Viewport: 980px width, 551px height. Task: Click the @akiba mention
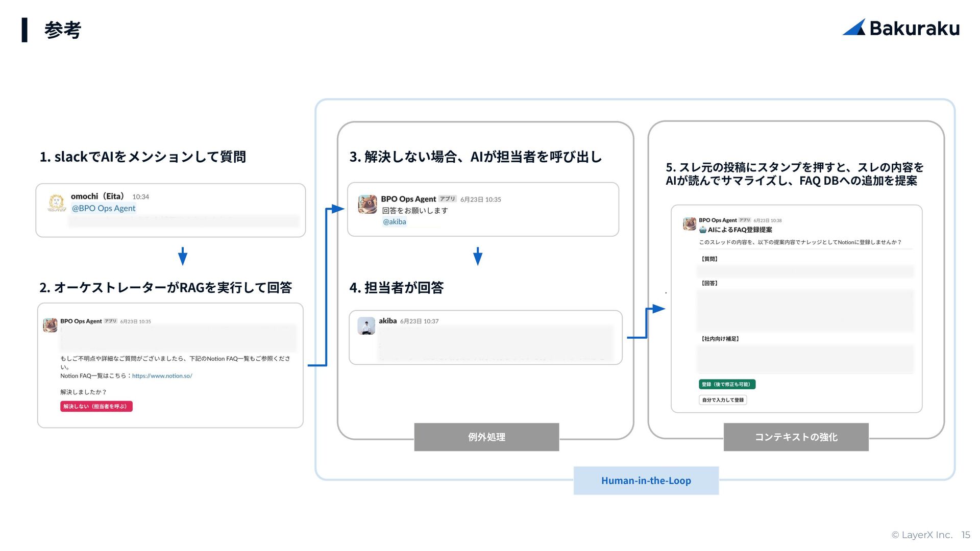(395, 222)
